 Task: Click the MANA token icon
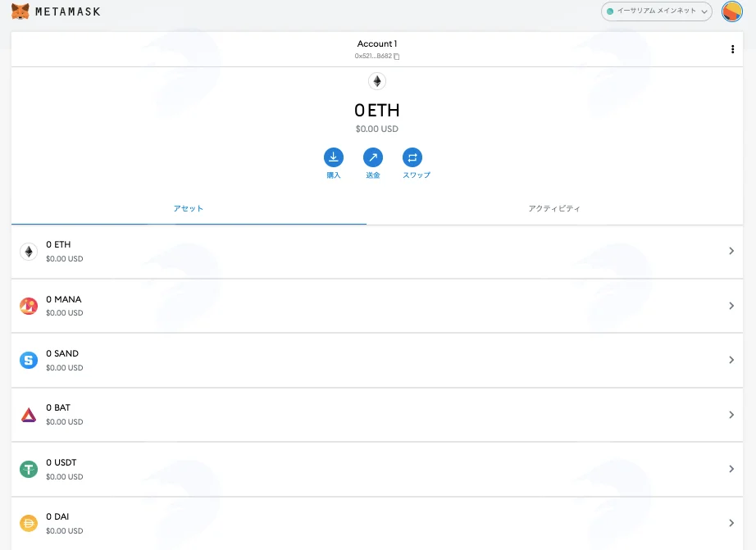click(29, 306)
